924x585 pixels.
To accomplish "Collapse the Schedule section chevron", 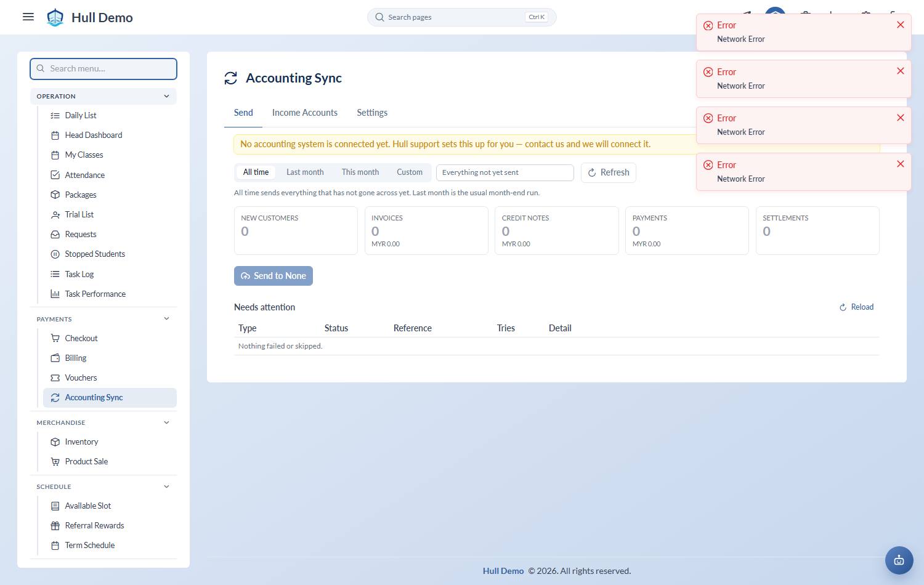I will [166, 486].
